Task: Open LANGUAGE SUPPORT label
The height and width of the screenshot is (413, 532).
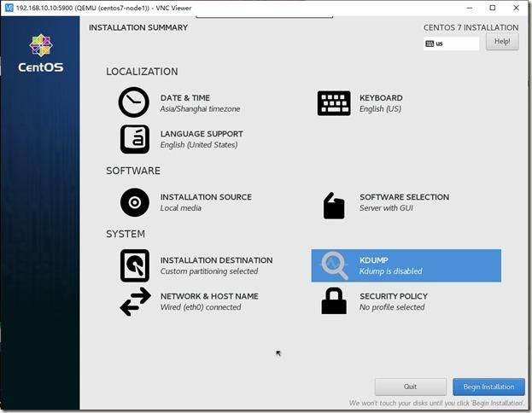Action: 202,134
